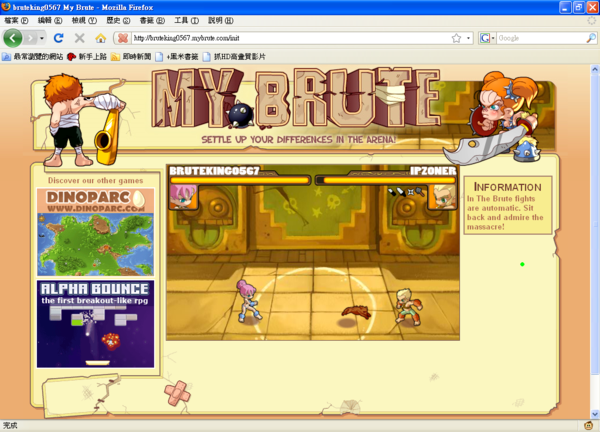Click BRUTEKING0567's pink-haired portrait
This screenshot has width=600, height=432.
pos(183,197)
